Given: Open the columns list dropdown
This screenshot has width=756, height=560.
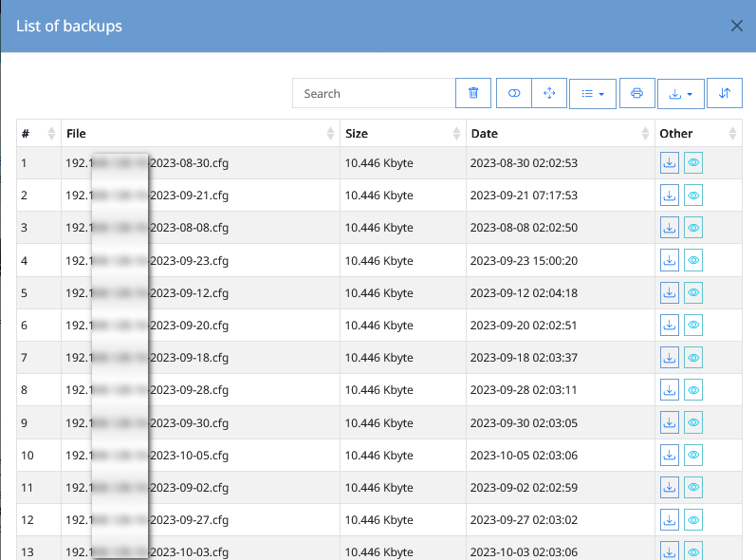Looking at the screenshot, I should [593, 94].
